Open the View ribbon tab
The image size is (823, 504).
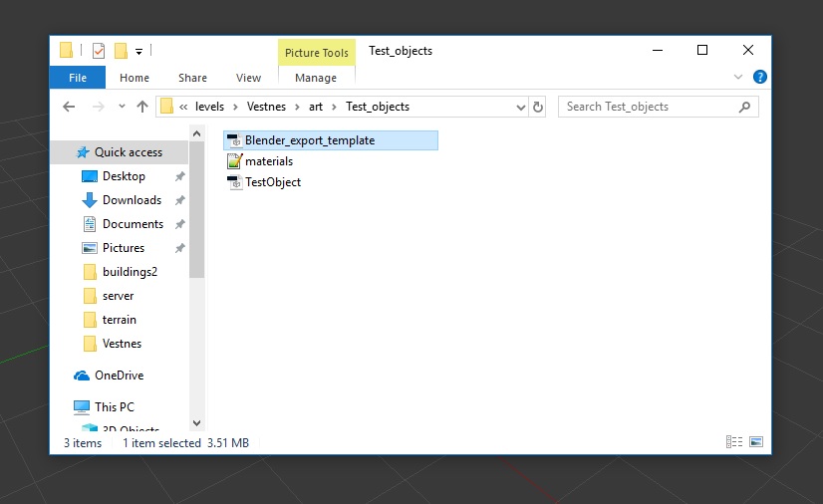[x=248, y=78]
